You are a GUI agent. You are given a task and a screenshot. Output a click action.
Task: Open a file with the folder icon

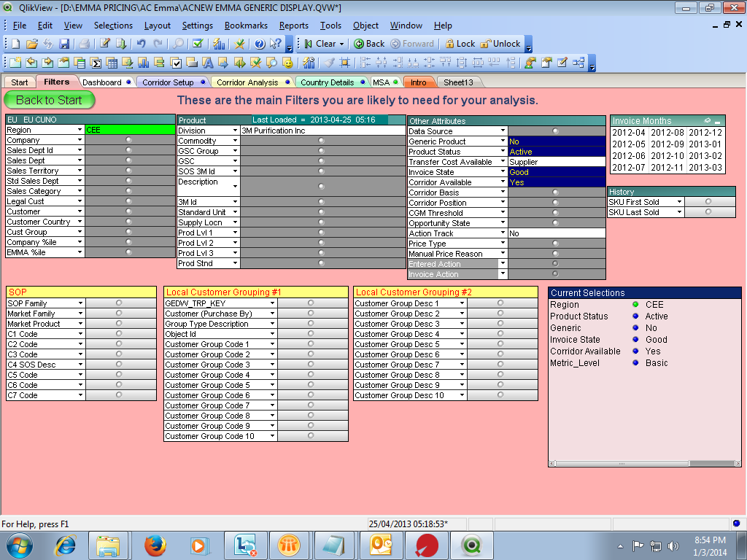pyautogui.click(x=32, y=44)
